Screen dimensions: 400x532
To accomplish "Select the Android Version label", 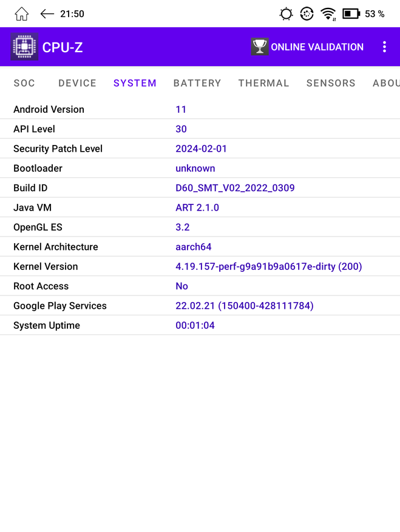I will tap(49, 109).
